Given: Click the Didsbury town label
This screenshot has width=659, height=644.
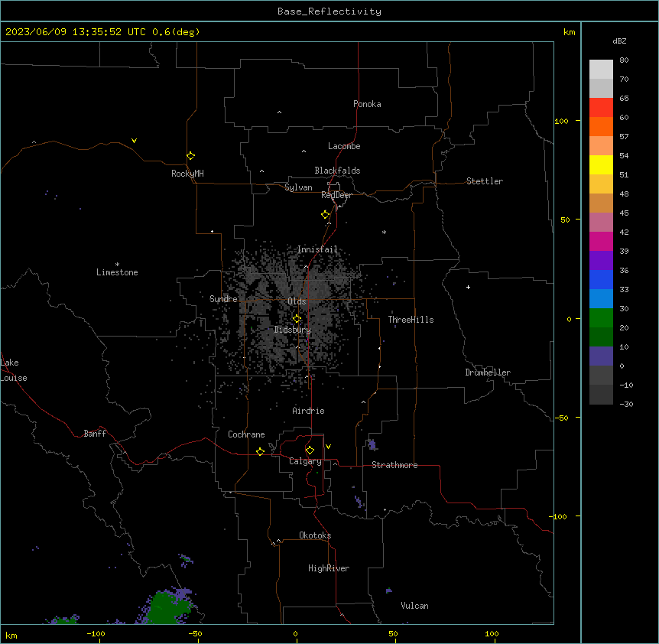Looking at the screenshot, I should (x=293, y=330).
